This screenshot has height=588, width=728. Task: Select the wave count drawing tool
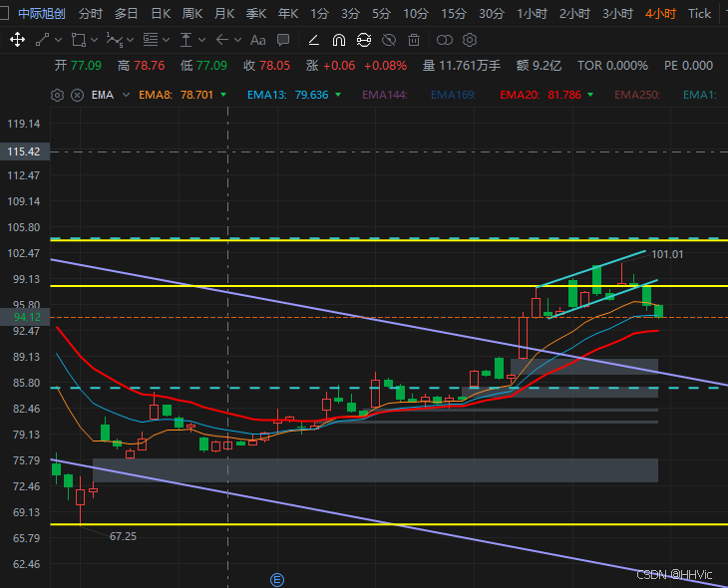(115, 40)
